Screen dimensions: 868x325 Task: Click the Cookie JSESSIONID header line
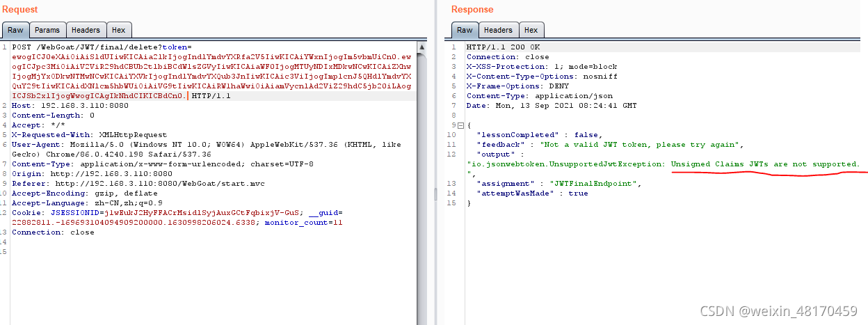(177, 218)
